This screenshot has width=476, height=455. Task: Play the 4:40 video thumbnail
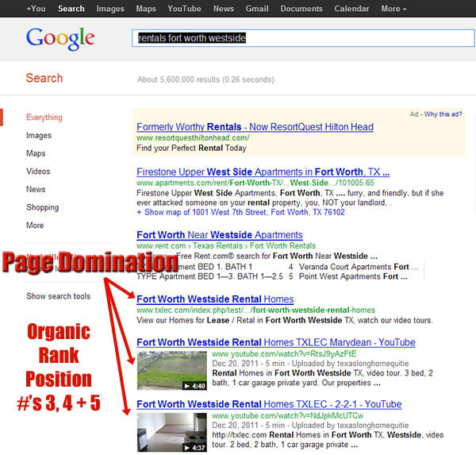click(172, 371)
